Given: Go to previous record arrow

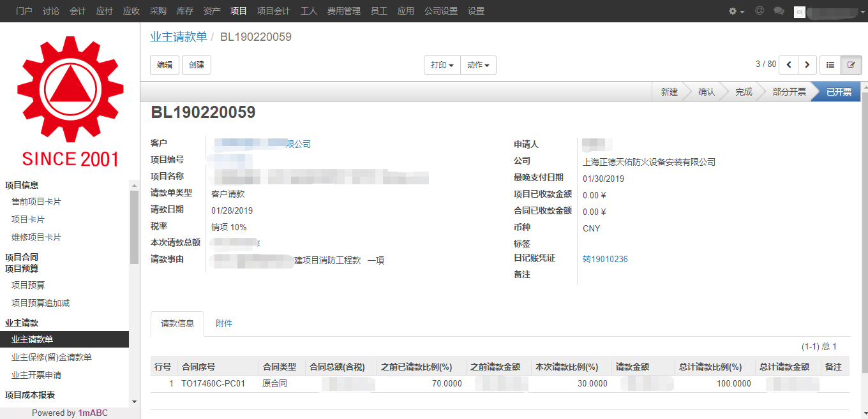Looking at the screenshot, I should coord(789,65).
